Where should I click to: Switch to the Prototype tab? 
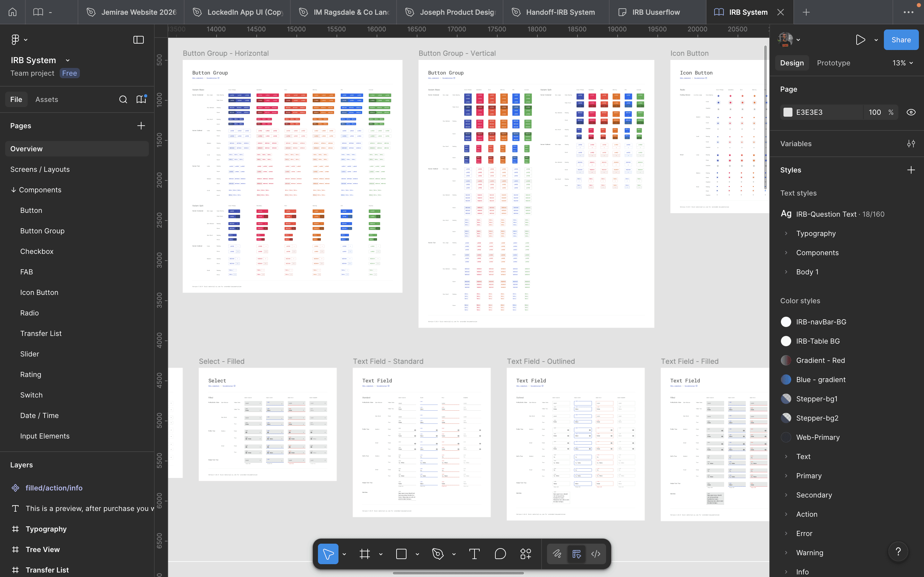834,63
